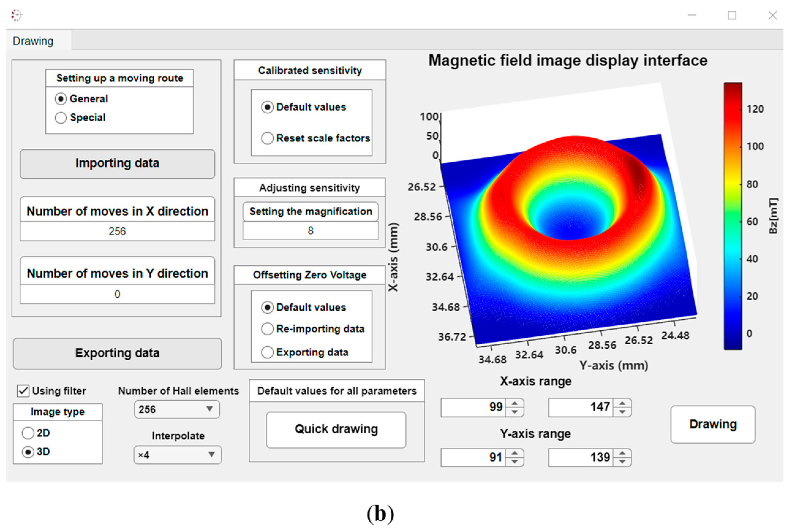791x532 pixels.
Task: Maximize the application window
Action: point(732,15)
